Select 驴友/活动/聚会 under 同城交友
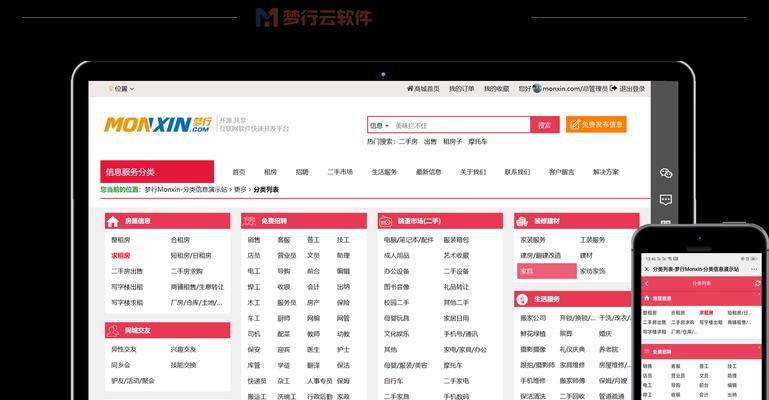The image size is (769, 400). (x=133, y=381)
